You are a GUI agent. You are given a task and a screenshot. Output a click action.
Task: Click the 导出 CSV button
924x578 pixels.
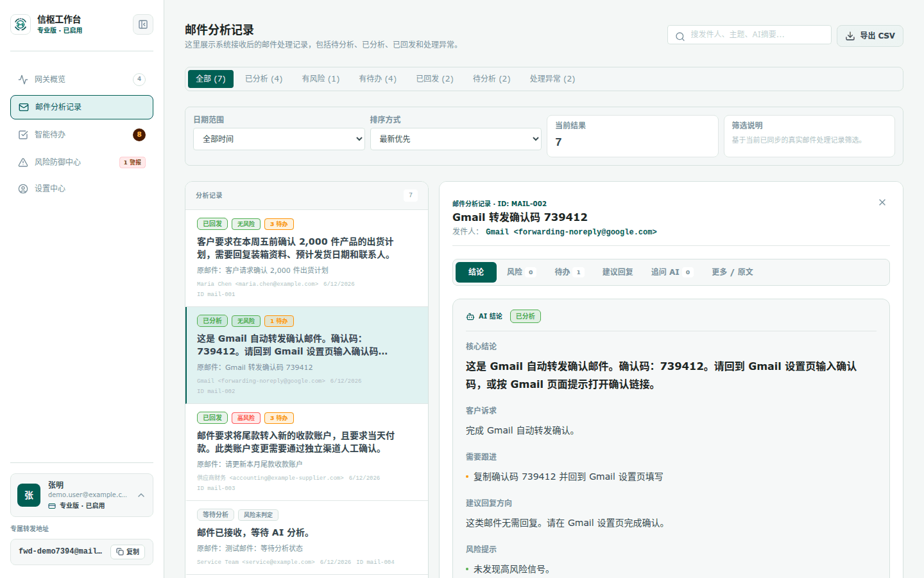[x=870, y=36]
